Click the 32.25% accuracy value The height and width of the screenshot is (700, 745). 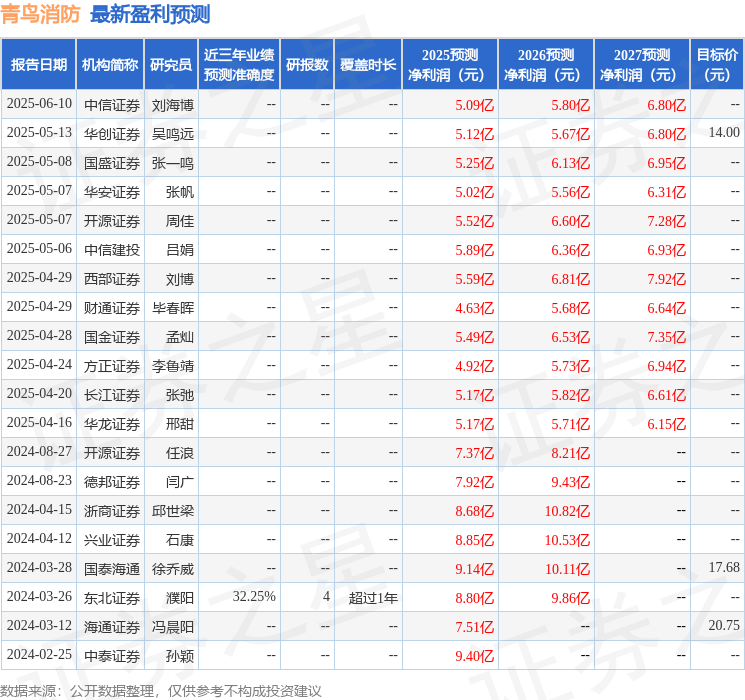[x=254, y=596]
